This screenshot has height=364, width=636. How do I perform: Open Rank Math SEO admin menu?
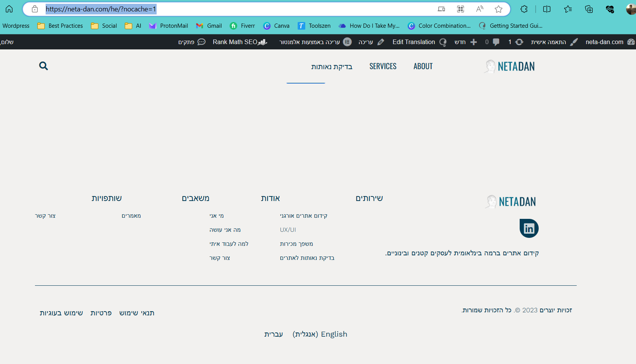pos(240,42)
